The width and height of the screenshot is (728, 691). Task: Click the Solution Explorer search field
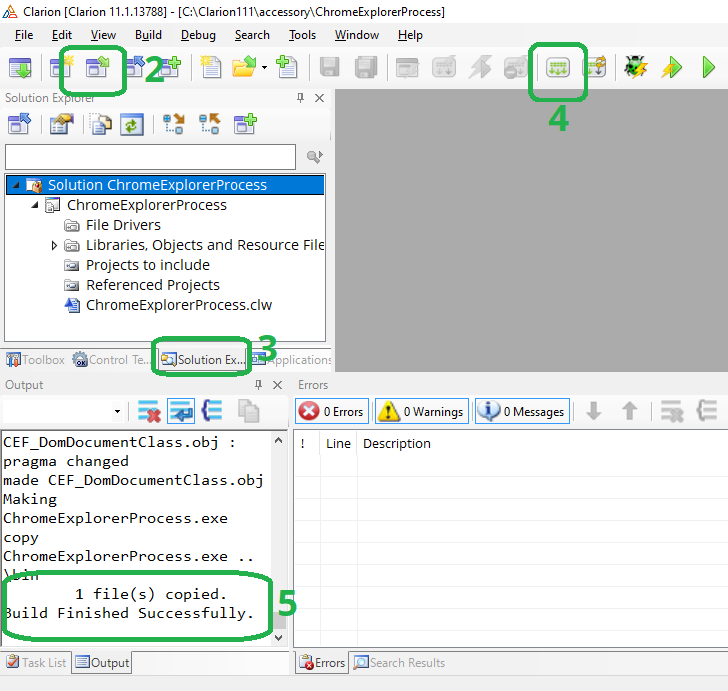pyautogui.click(x=150, y=157)
